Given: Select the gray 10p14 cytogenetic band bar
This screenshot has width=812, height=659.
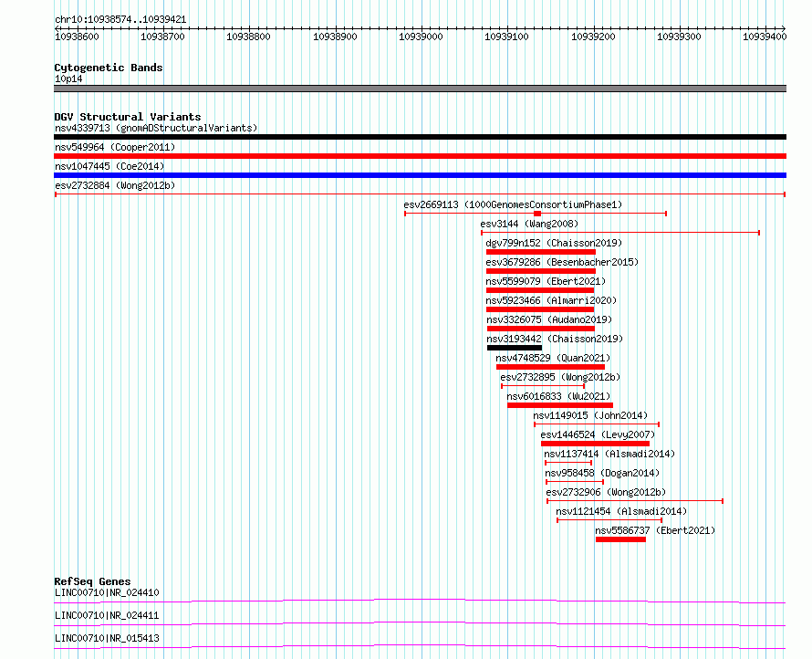Looking at the screenshot, I should coord(420,89).
